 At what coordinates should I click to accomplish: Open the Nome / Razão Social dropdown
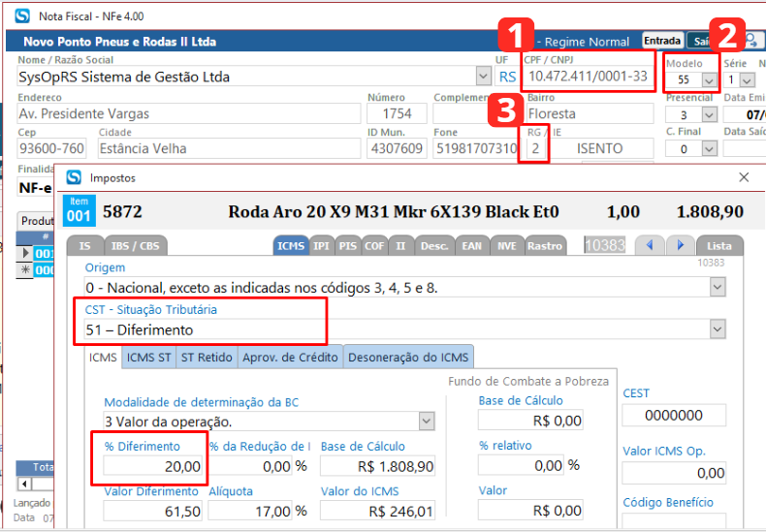coord(484,78)
